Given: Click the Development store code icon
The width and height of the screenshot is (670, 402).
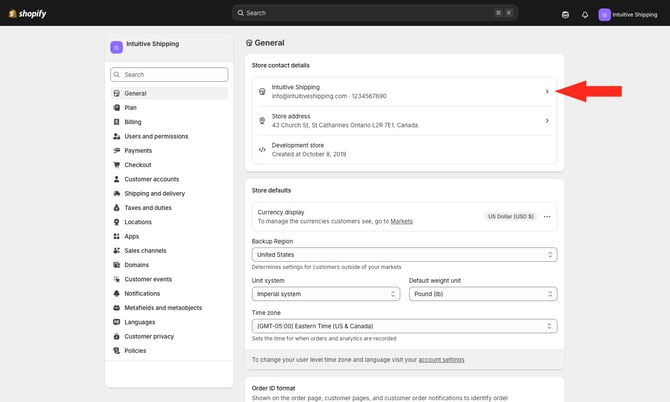Looking at the screenshot, I should 262,150.
